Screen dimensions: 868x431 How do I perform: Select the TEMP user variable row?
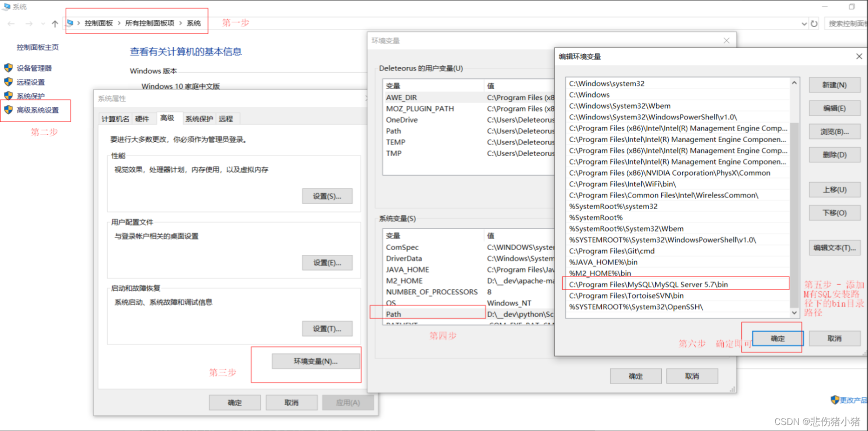click(469, 142)
